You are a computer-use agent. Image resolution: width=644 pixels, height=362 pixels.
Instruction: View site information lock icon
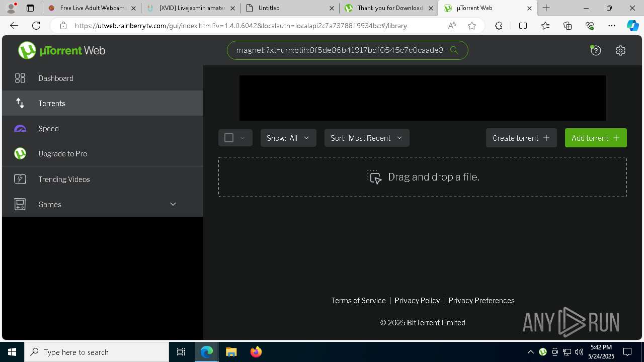(x=63, y=26)
